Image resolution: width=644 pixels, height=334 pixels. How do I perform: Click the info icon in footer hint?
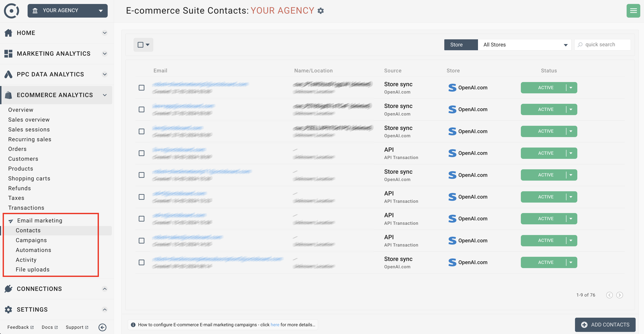(x=133, y=325)
